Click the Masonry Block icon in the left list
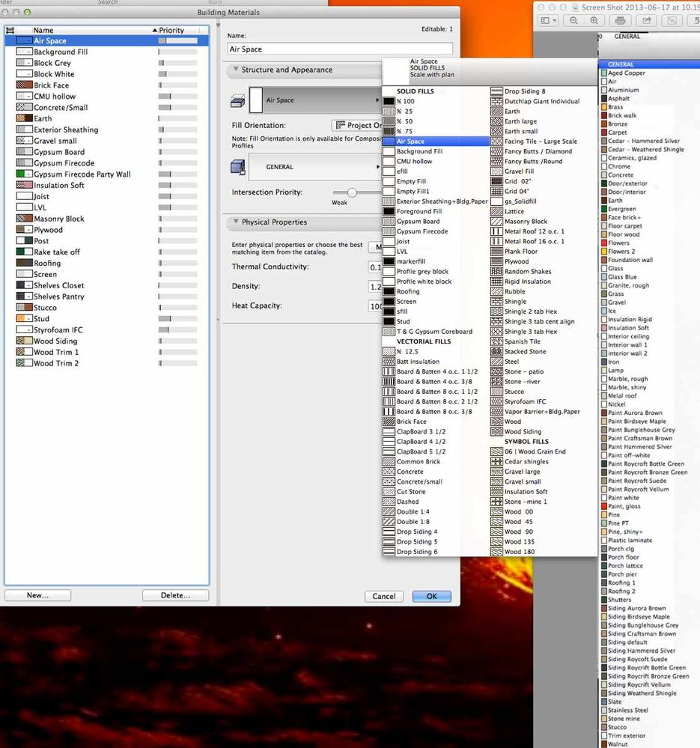700x748 pixels. pos(24,219)
